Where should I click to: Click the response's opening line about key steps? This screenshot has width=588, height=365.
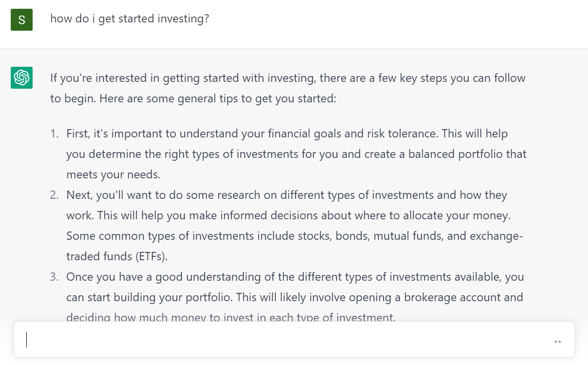click(287, 78)
